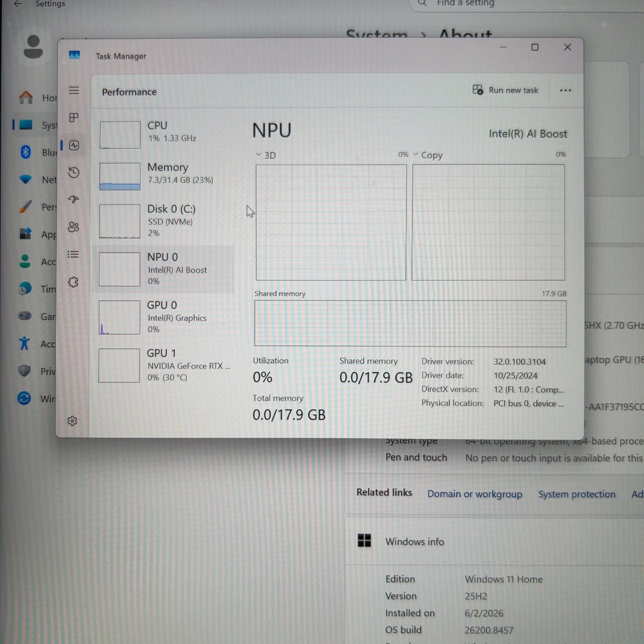Click the Version value 25H2

tap(476, 596)
